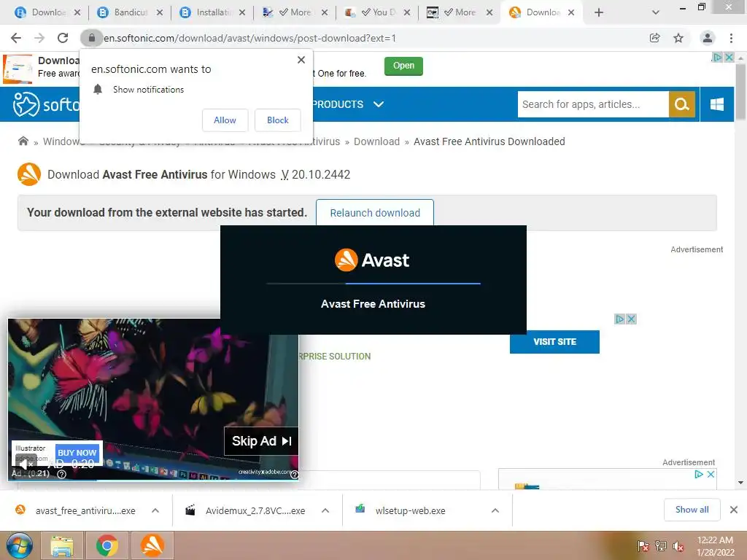747x560 pixels.
Task: Open Action Center flag tray icon
Action: (643, 546)
